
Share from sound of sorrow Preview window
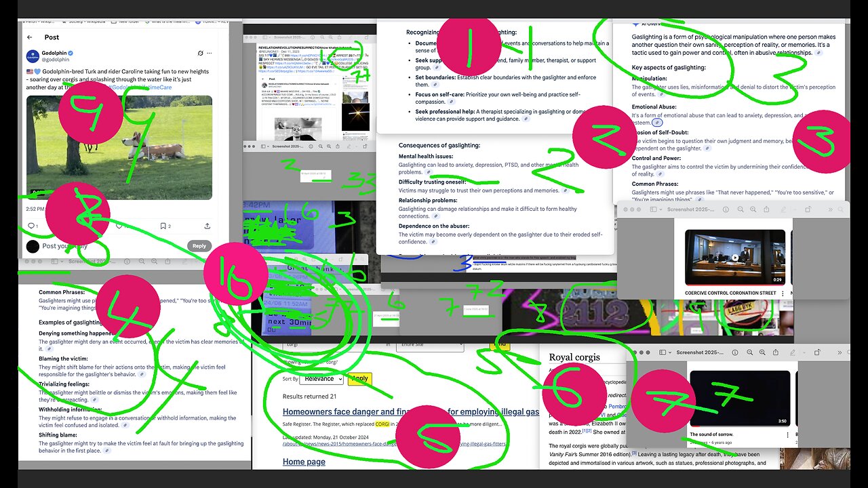point(776,352)
